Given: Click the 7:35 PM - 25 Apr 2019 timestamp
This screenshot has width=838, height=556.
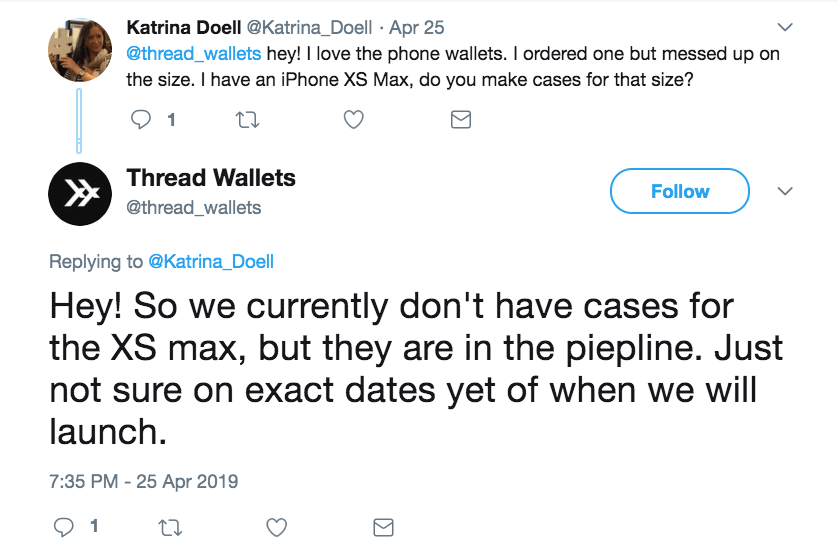Looking at the screenshot, I should click(144, 481).
